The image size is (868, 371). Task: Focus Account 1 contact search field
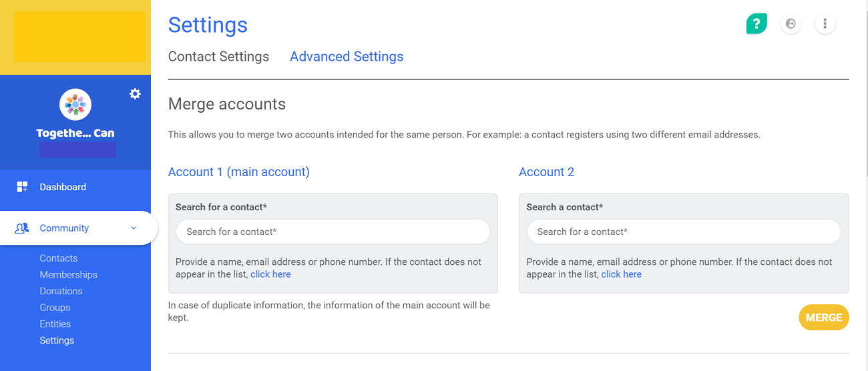click(333, 232)
